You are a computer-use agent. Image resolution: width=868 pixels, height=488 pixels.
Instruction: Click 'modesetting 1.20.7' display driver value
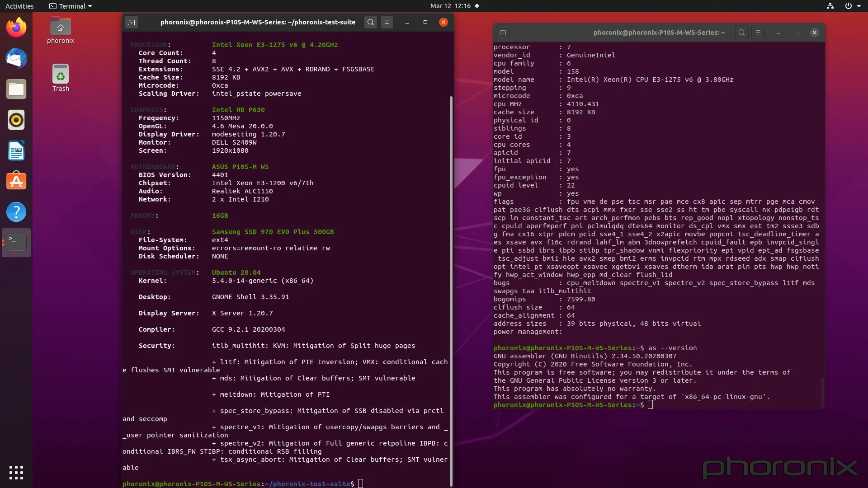click(248, 134)
